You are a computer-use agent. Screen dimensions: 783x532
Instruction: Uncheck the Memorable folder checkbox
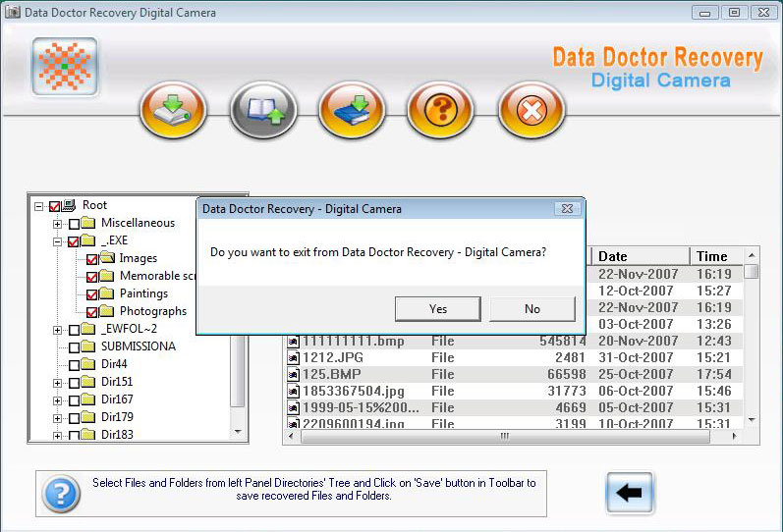point(92,277)
